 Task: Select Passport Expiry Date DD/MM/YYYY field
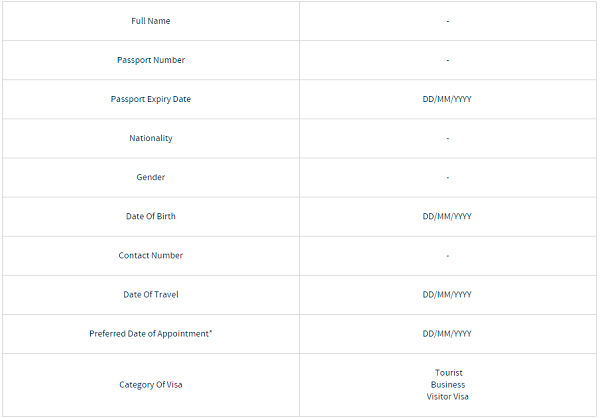click(447, 99)
